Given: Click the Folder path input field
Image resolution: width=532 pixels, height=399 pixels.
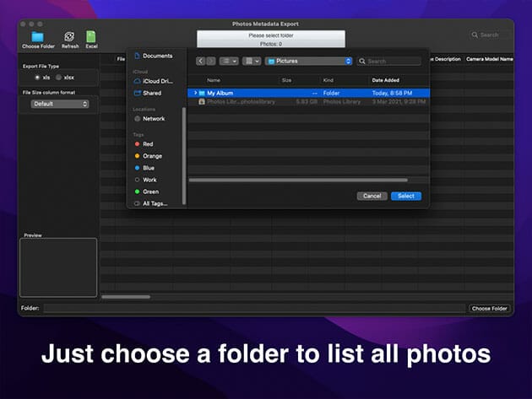Looking at the screenshot, I should coord(255,309).
